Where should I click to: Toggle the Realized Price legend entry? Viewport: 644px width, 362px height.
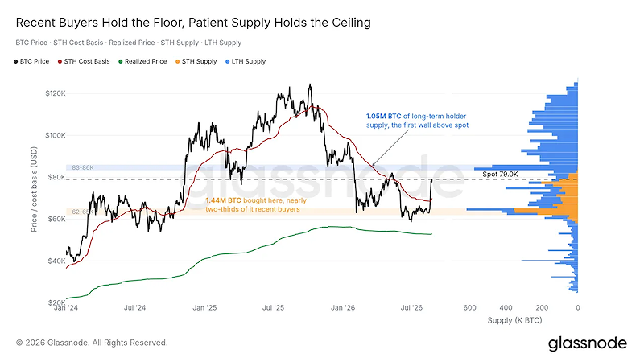(x=142, y=61)
